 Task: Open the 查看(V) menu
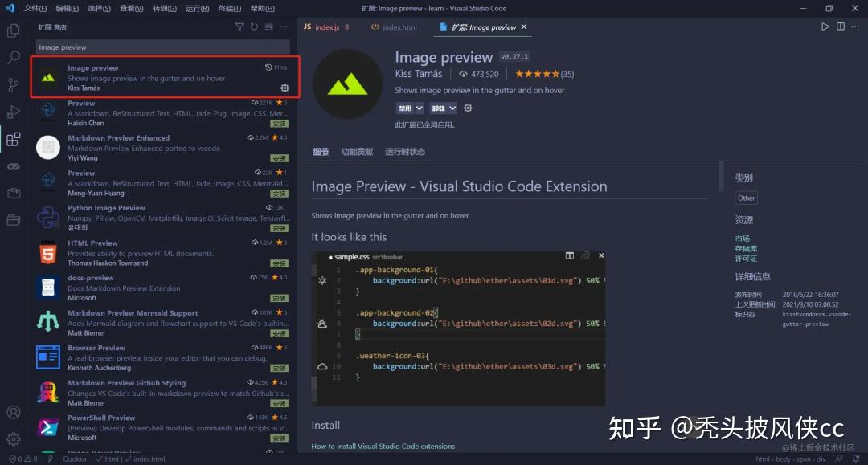point(132,8)
